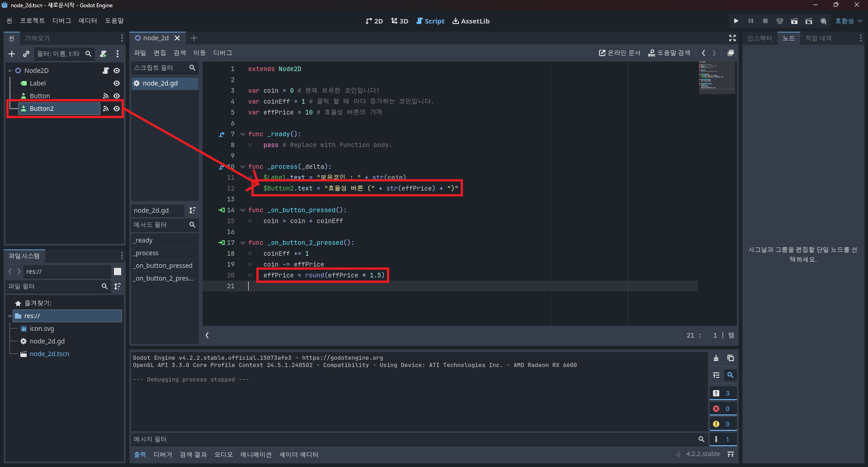Open script 편집 menu

click(160, 53)
